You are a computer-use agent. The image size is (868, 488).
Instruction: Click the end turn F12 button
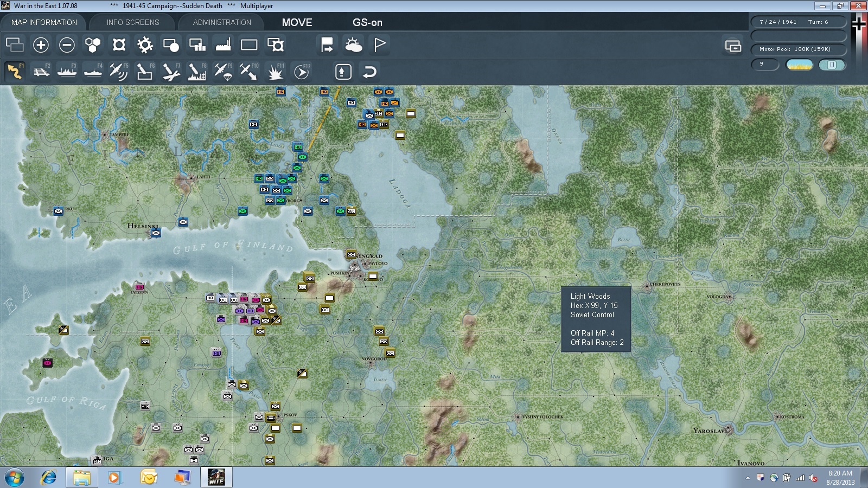coord(302,72)
